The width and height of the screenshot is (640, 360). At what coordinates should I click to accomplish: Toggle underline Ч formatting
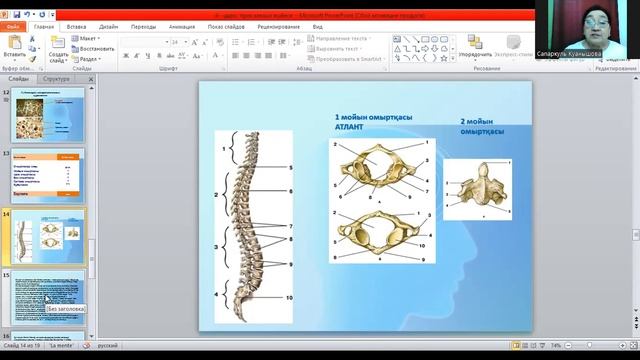pos(148,56)
